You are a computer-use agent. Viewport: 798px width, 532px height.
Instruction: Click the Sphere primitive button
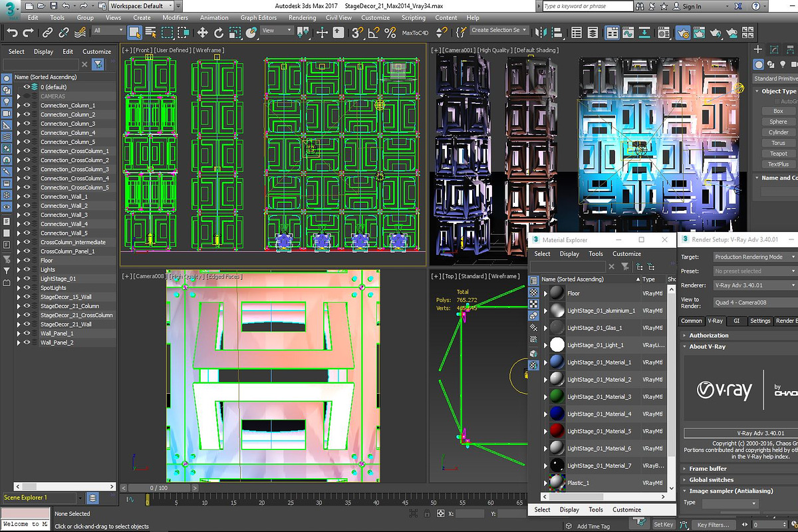(778, 122)
